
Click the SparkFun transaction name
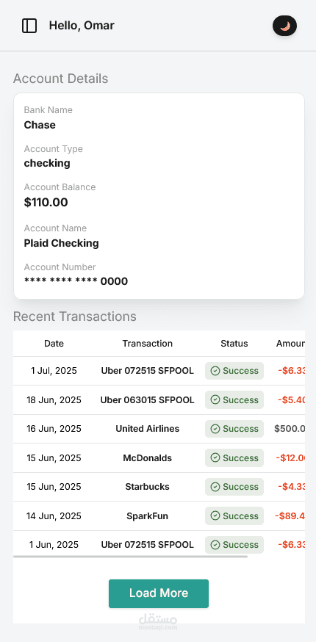pos(147,515)
